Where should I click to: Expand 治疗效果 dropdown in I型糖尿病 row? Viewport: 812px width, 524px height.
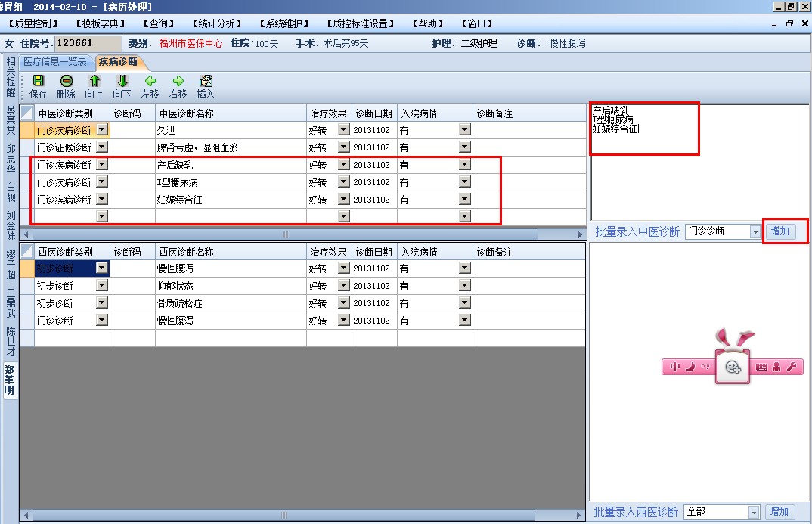(344, 181)
